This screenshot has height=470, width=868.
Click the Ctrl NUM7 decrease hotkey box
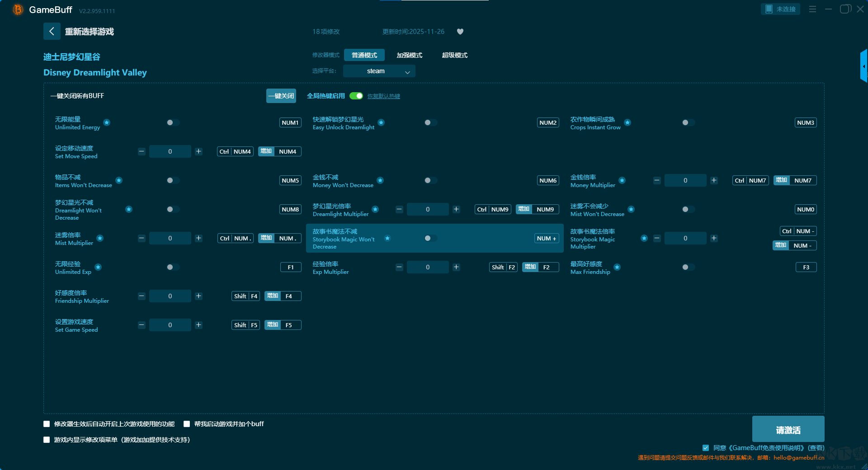[750, 180]
